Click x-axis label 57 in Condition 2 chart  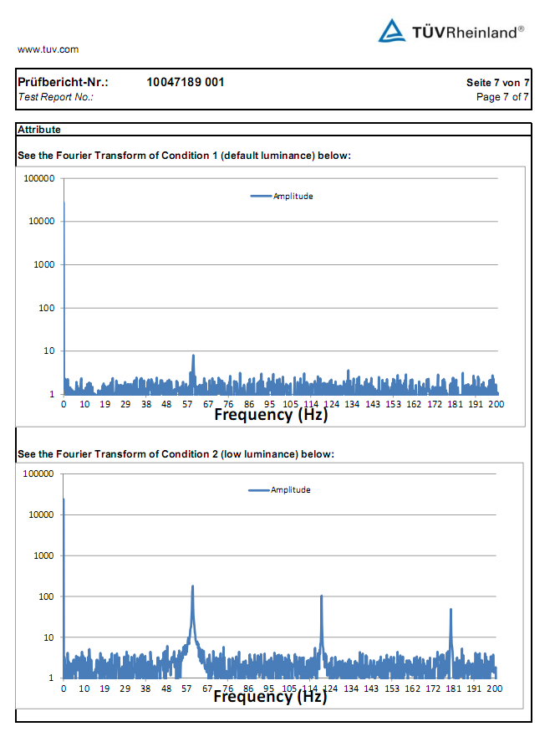(x=186, y=688)
